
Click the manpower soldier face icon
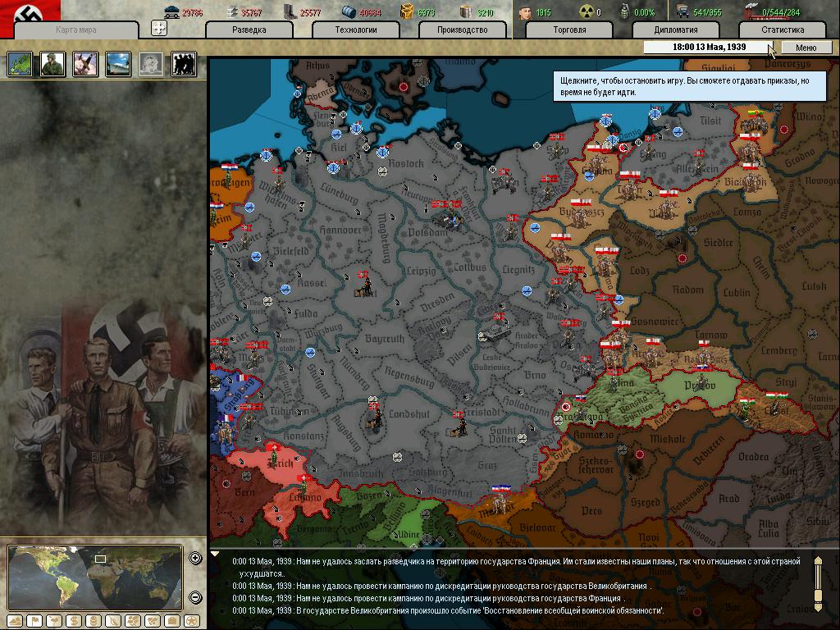point(525,11)
